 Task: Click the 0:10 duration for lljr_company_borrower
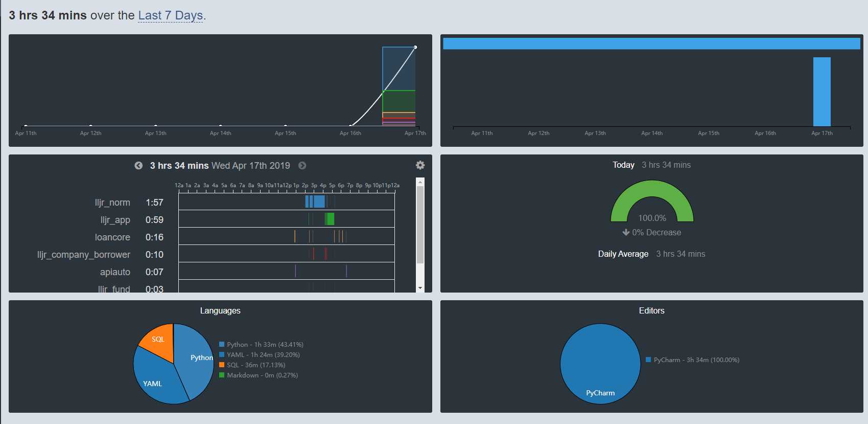(154, 255)
